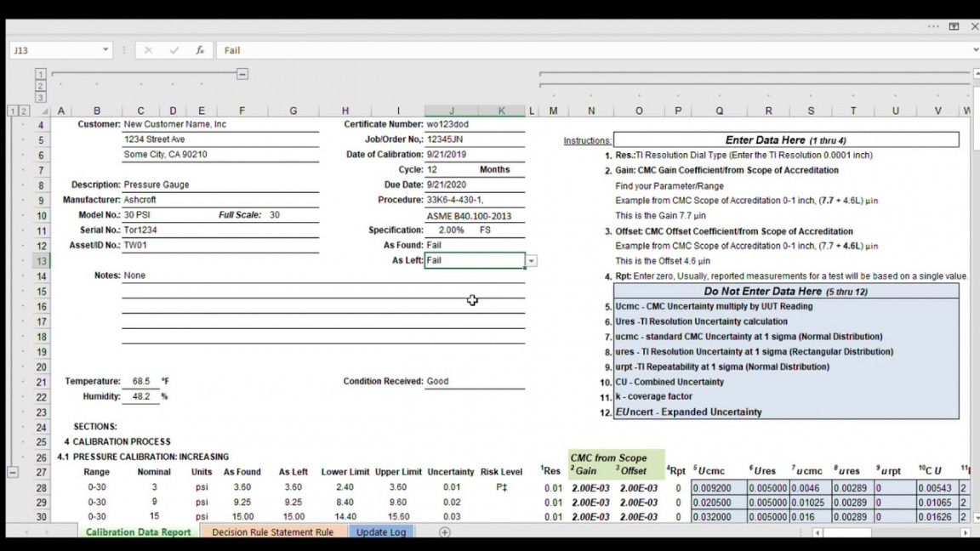Open the Update Log sheet tab
This screenshot has height=551, width=980.
(x=380, y=532)
